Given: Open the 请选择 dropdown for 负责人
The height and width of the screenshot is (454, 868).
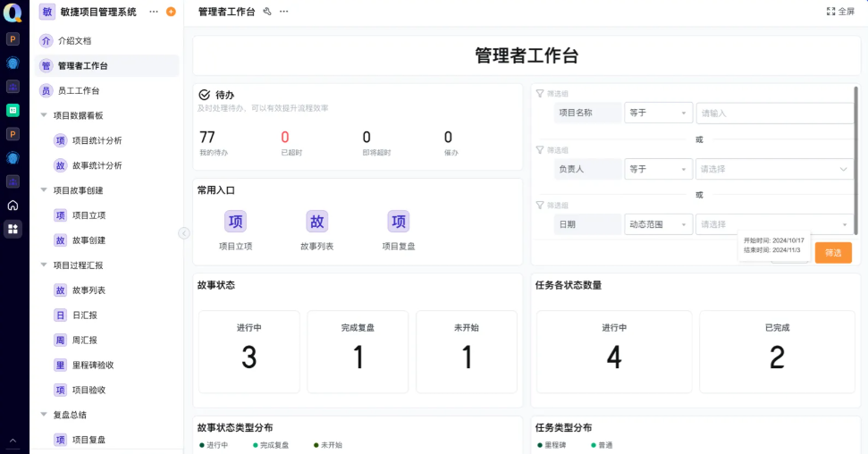Looking at the screenshot, I should click(x=774, y=169).
